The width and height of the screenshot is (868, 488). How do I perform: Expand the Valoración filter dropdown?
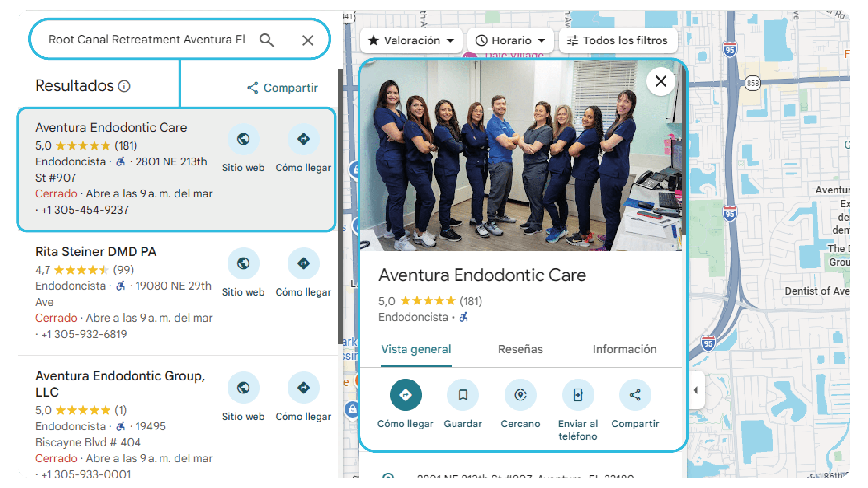[x=411, y=41]
